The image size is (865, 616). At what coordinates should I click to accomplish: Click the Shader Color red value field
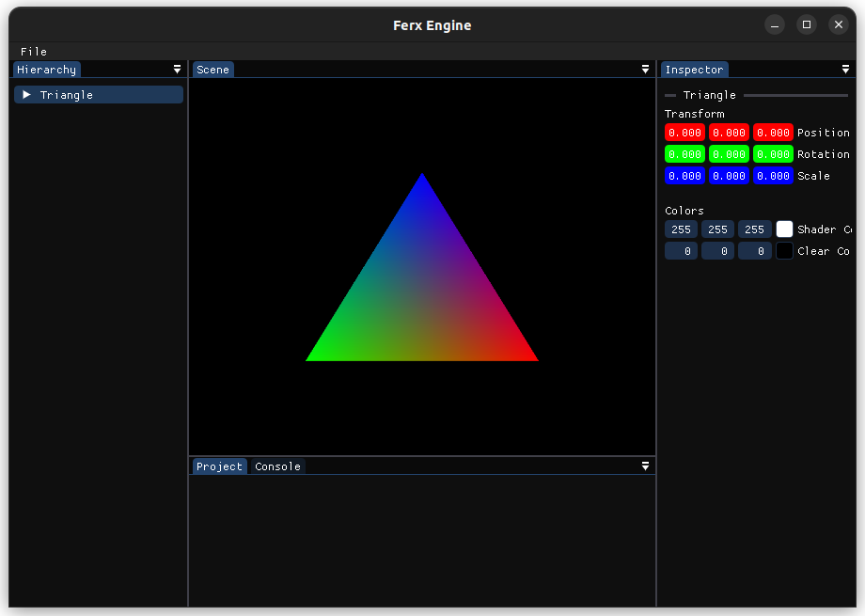tap(681, 229)
